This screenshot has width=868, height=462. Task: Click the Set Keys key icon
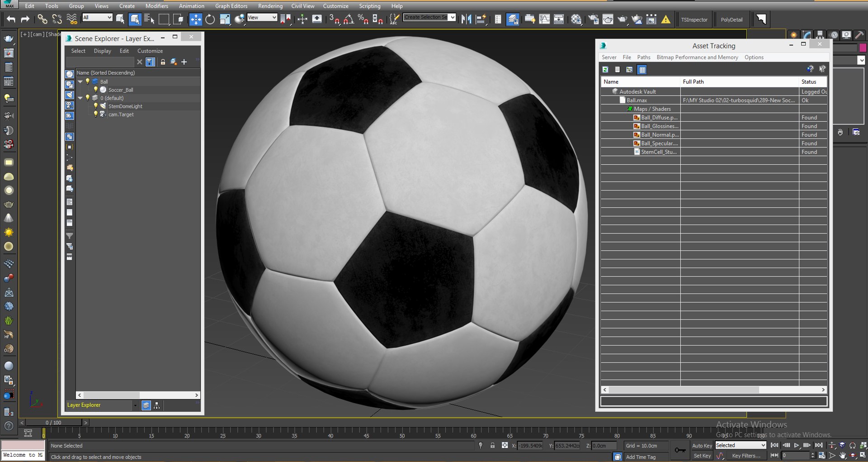click(x=680, y=450)
